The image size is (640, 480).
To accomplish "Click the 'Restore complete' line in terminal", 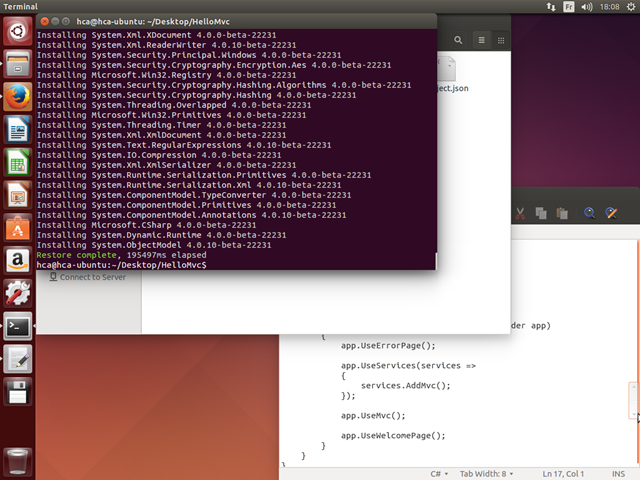I will [x=121, y=255].
